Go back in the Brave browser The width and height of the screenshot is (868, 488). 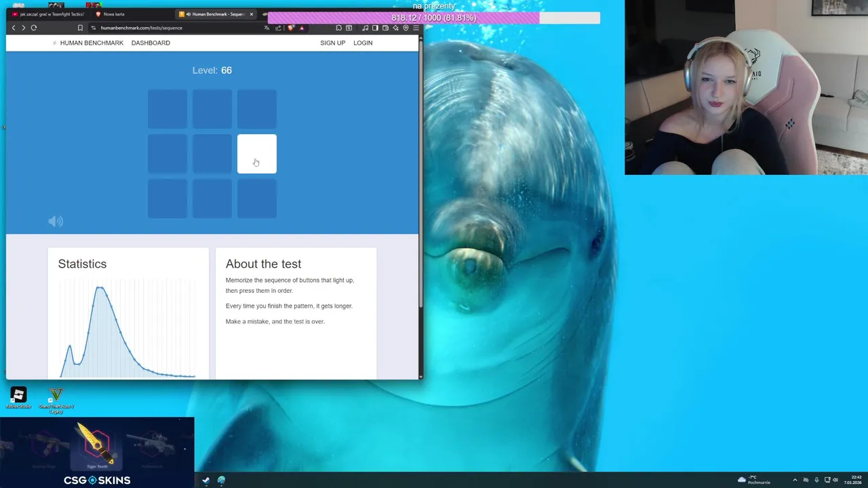point(14,28)
